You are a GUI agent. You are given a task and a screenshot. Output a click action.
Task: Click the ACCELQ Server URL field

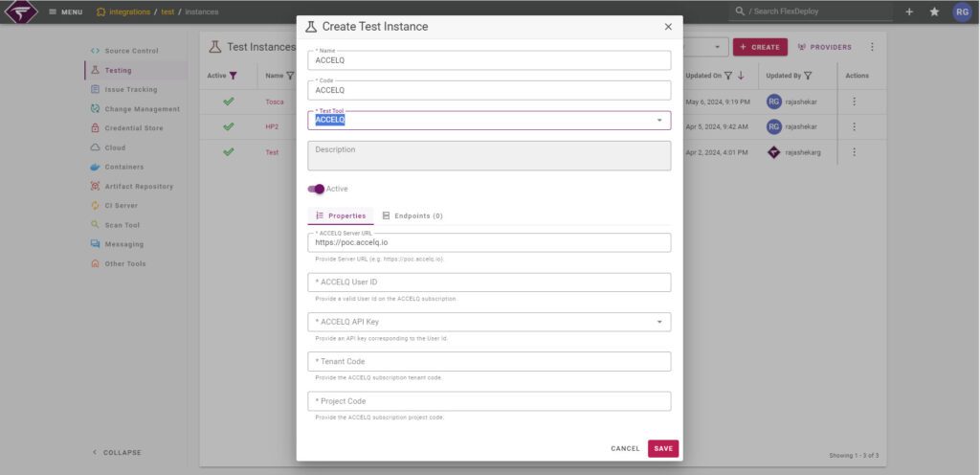point(489,242)
